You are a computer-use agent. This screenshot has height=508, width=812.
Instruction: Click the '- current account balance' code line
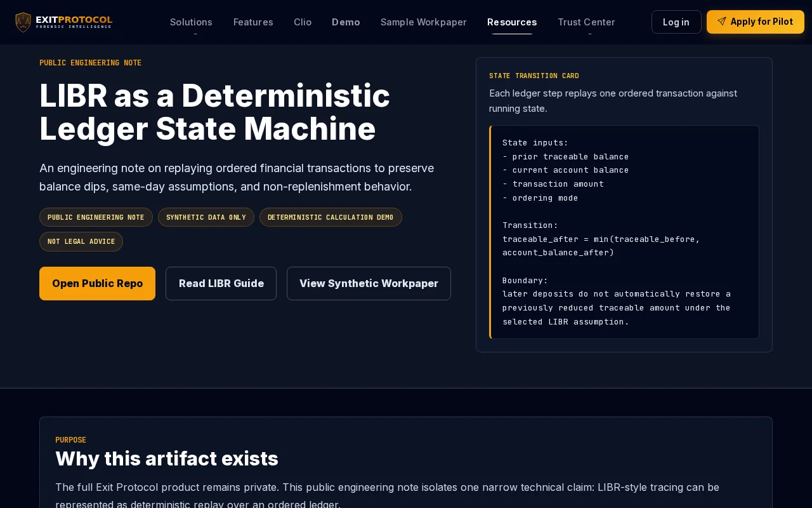click(566, 170)
